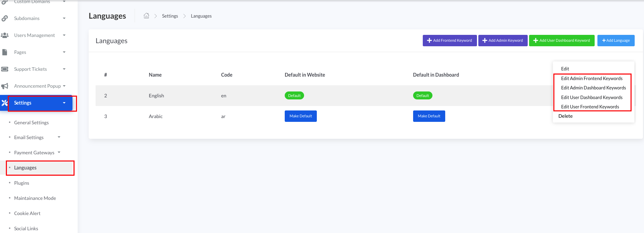Choose Edit Admin Frontend Keywords
644x233 pixels.
tap(592, 78)
